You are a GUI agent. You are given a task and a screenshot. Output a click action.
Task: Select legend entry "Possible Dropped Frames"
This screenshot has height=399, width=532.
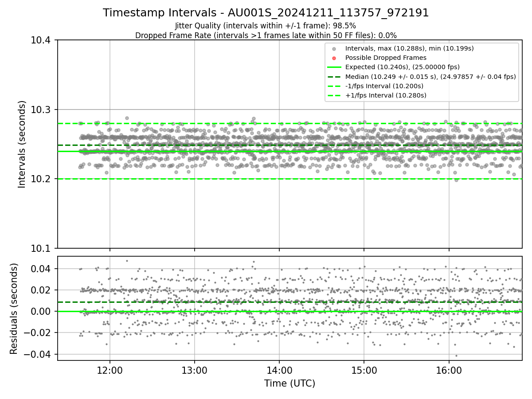(x=386, y=58)
